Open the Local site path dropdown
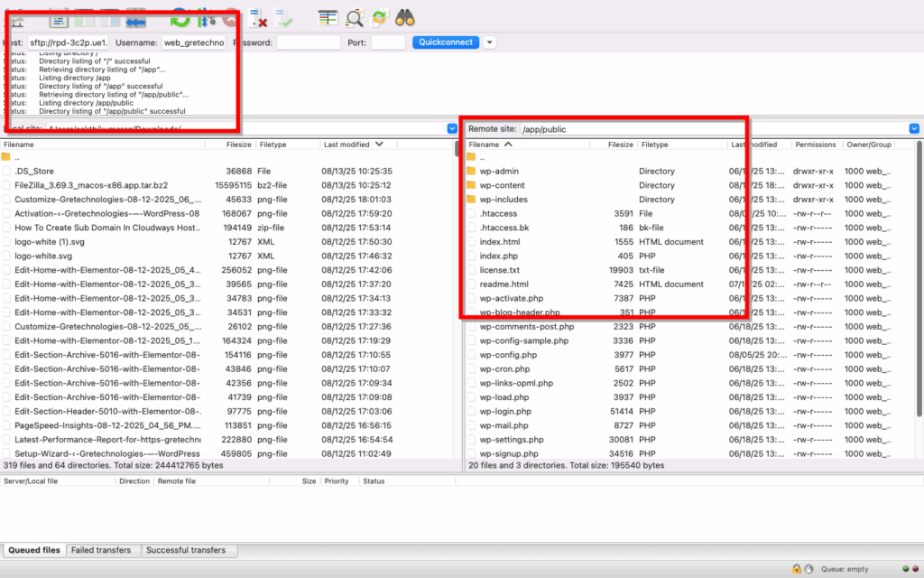The width and height of the screenshot is (924, 578). pos(451,128)
